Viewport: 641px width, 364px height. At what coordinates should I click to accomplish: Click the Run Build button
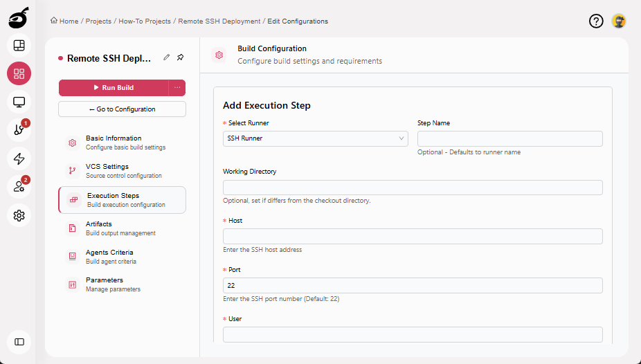point(114,87)
